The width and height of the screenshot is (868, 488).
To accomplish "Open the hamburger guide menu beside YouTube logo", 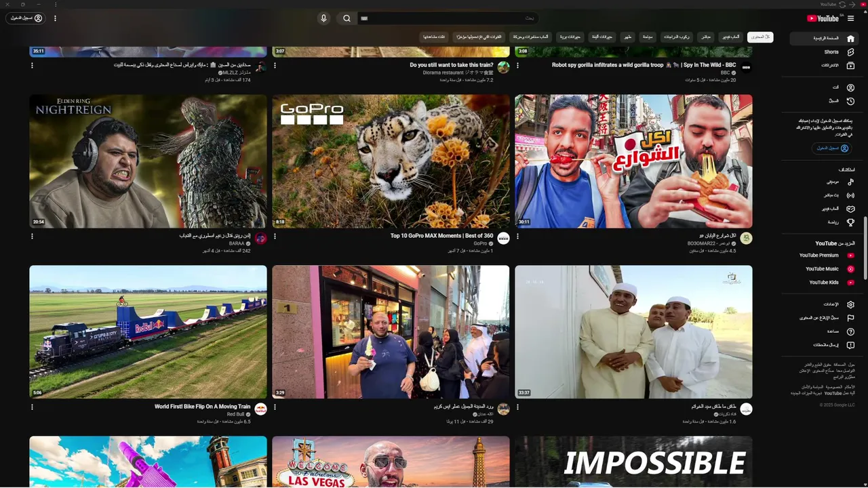I will (850, 18).
